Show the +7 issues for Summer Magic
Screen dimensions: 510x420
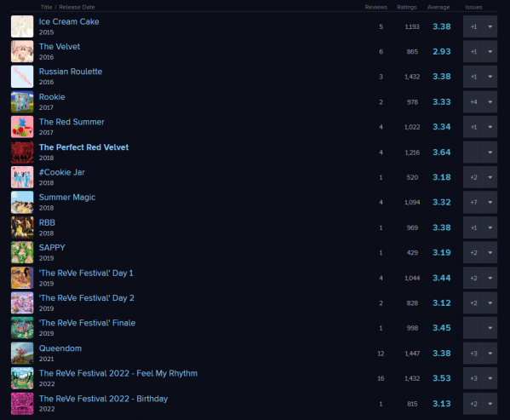[x=473, y=203]
